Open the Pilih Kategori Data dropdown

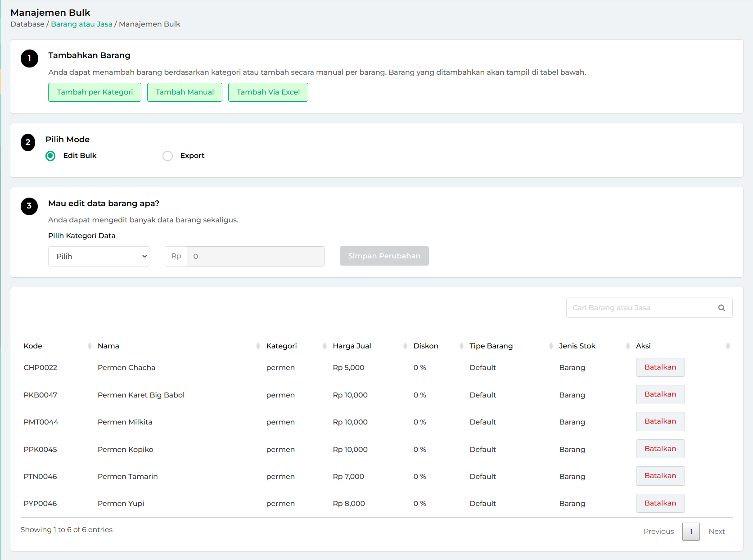(99, 256)
